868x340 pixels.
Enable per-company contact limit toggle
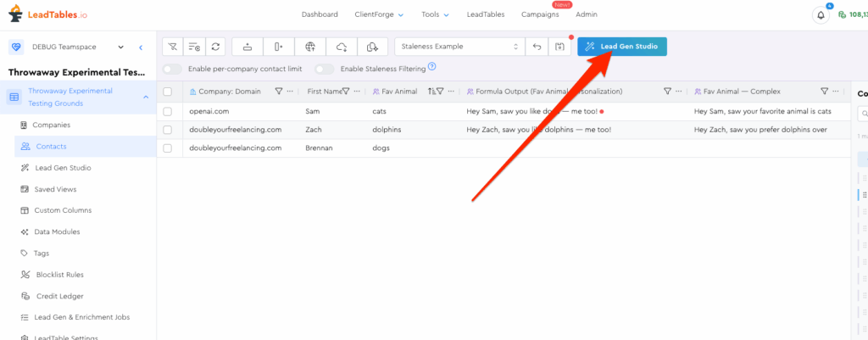(x=172, y=69)
